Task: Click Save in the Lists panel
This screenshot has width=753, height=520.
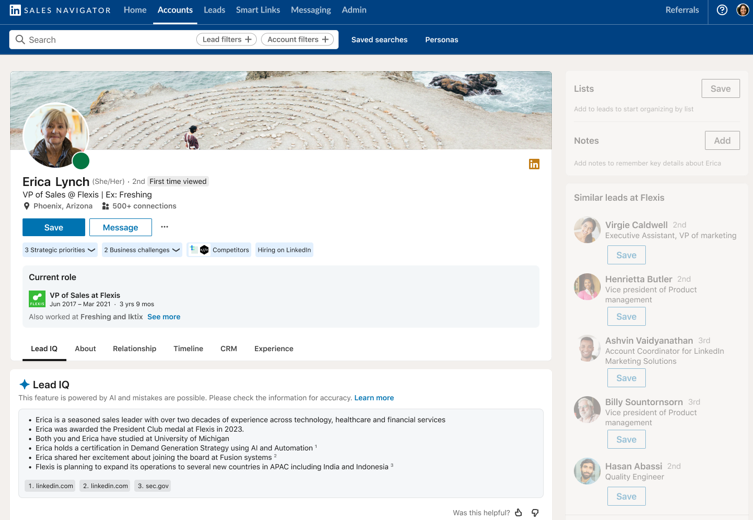Action: click(x=720, y=89)
